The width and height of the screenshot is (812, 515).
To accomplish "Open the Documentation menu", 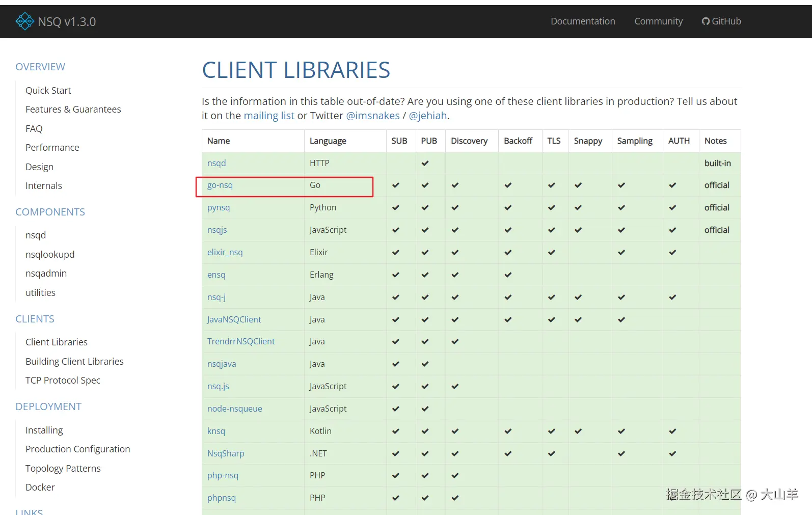I will pos(583,21).
